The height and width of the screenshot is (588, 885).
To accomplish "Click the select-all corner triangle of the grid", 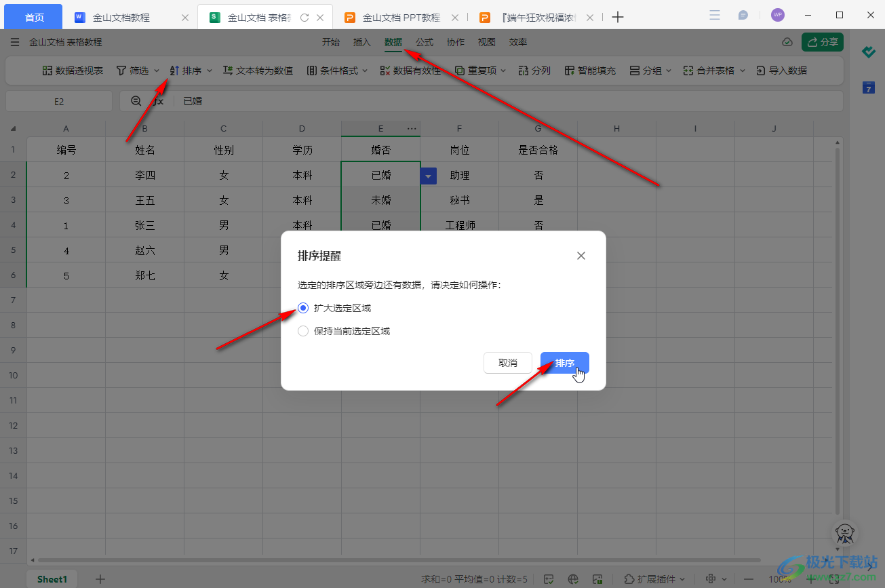I will pos(13,128).
